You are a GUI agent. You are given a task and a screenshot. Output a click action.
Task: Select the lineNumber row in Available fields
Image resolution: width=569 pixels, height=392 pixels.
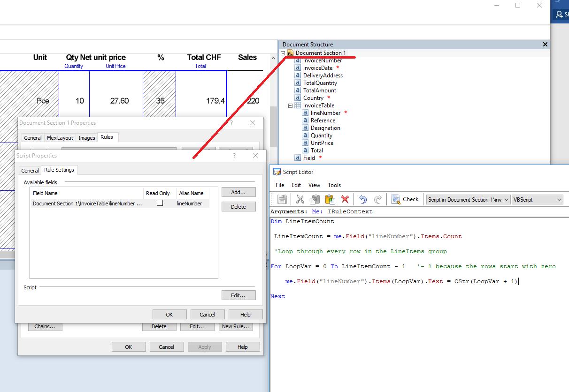(x=120, y=204)
